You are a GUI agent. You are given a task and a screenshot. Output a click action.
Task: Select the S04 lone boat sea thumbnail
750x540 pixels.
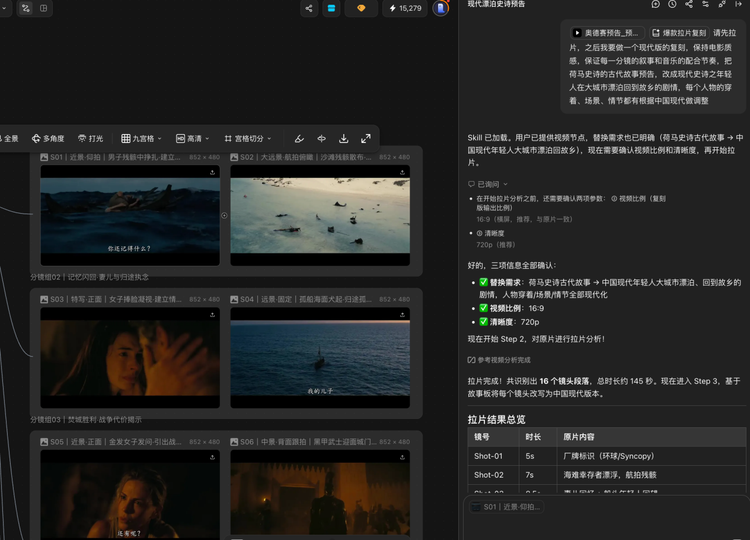(320, 358)
